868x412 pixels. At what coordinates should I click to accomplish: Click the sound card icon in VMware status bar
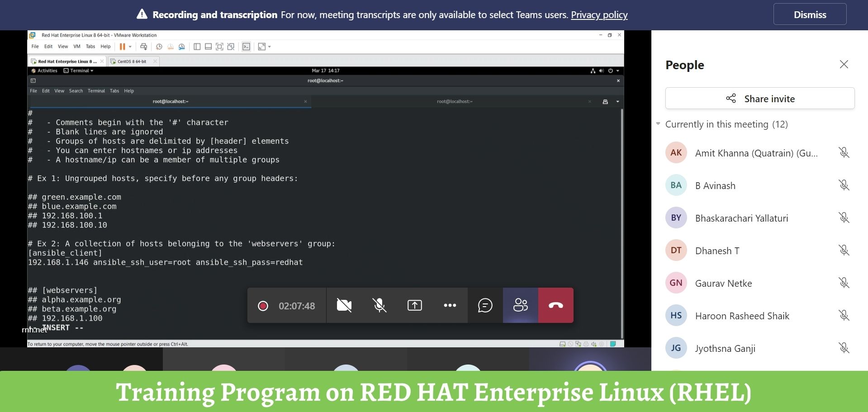click(x=594, y=344)
